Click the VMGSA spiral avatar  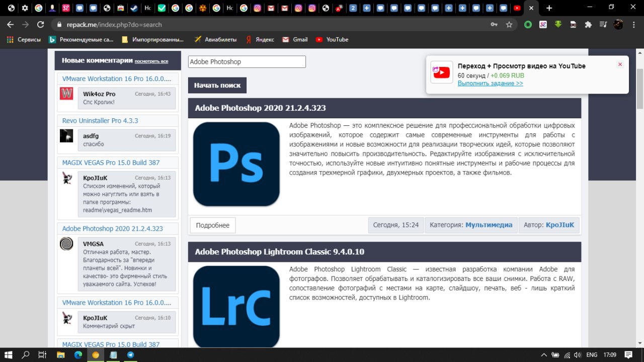66,244
